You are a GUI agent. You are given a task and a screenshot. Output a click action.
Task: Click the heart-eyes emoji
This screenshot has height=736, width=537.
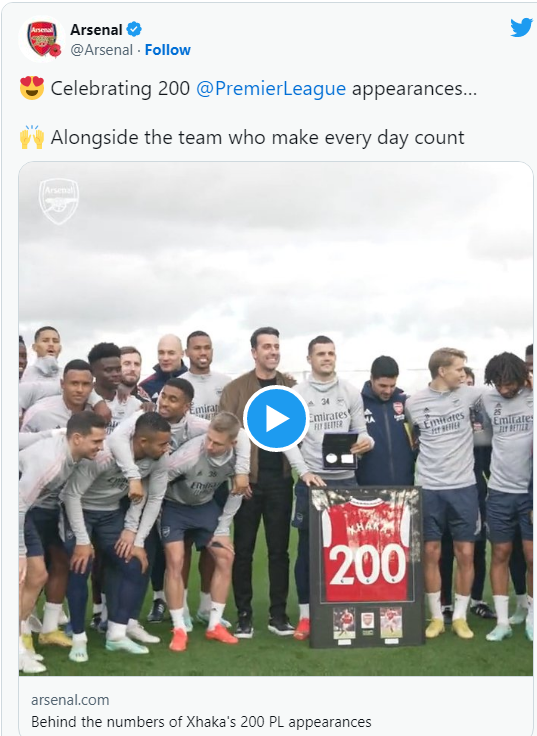pos(32,88)
